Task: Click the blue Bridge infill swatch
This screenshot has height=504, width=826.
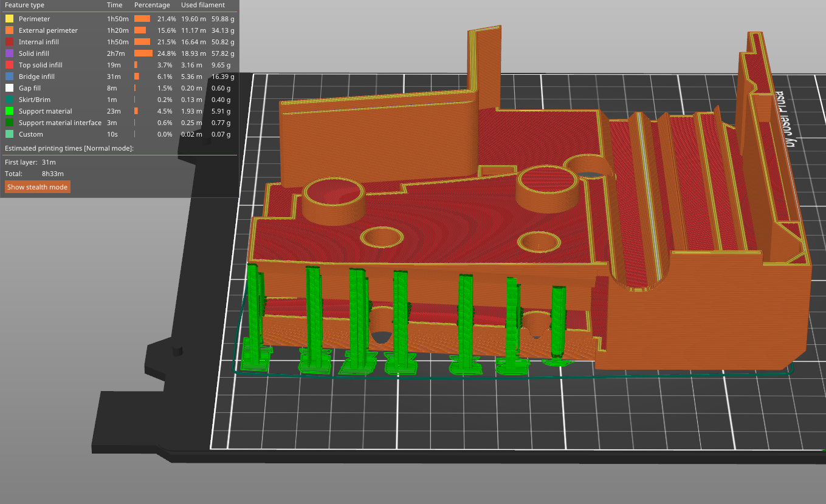Action: (9, 77)
